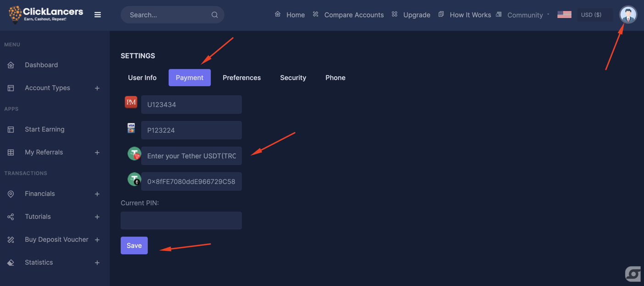644x286 pixels.
Task: Click the US flag language icon
Action: (x=564, y=15)
